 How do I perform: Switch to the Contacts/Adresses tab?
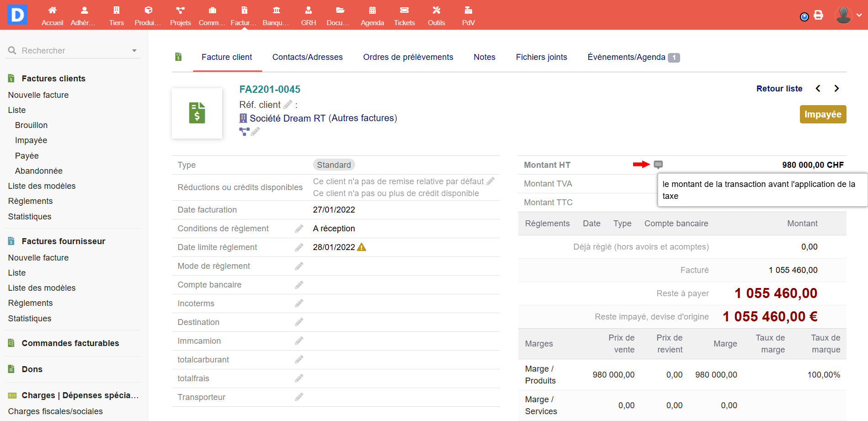point(307,57)
